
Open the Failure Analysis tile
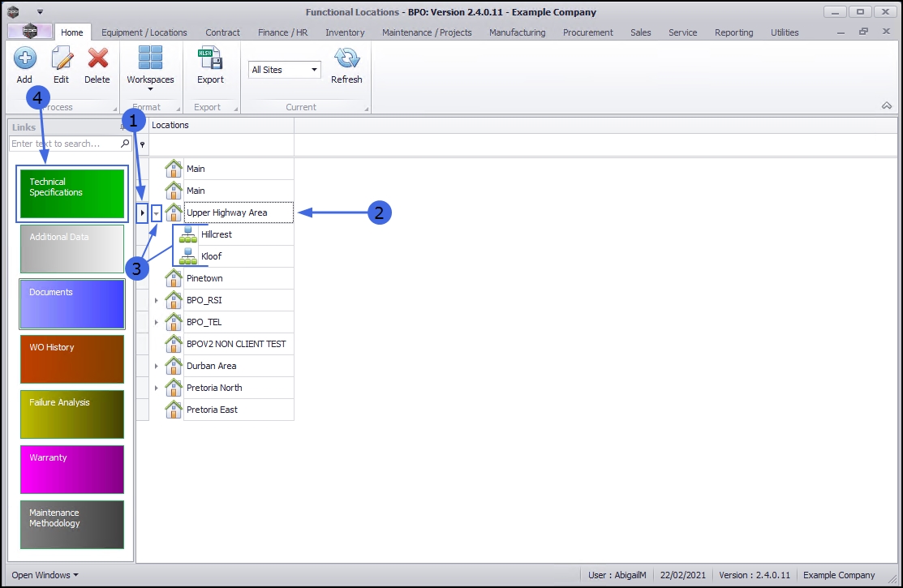point(72,414)
